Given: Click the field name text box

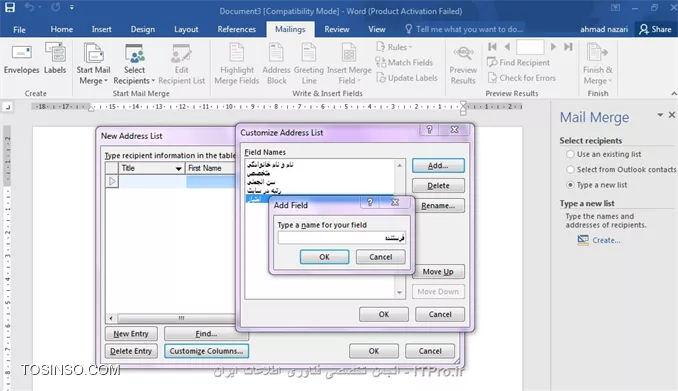Looking at the screenshot, I should coord(342,237).
